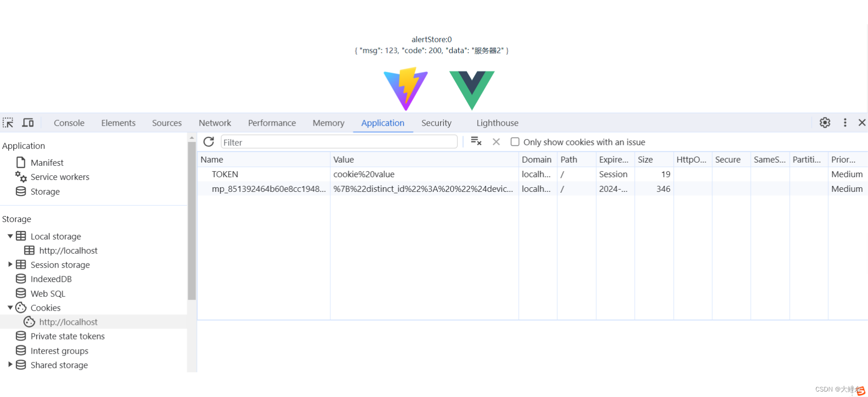Open Interest groups item
The image size is (868, 397).
59,351
